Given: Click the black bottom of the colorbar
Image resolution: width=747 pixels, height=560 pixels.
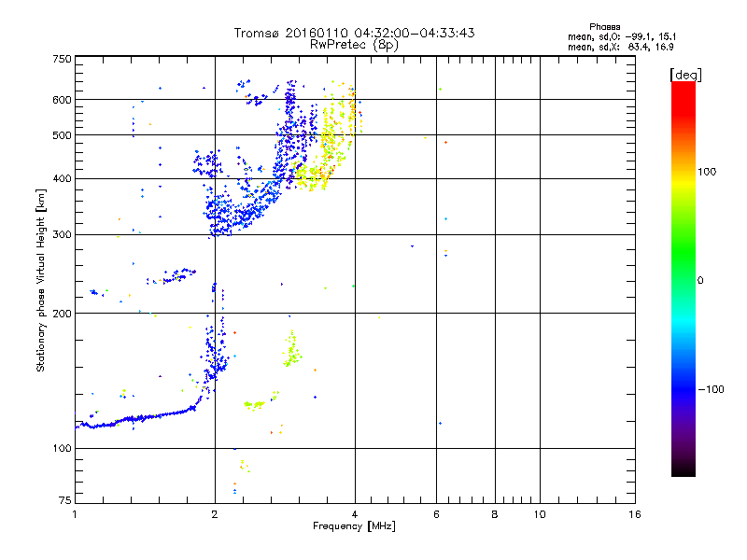Looking at the screenshot, I should click(x=684, y=469).
